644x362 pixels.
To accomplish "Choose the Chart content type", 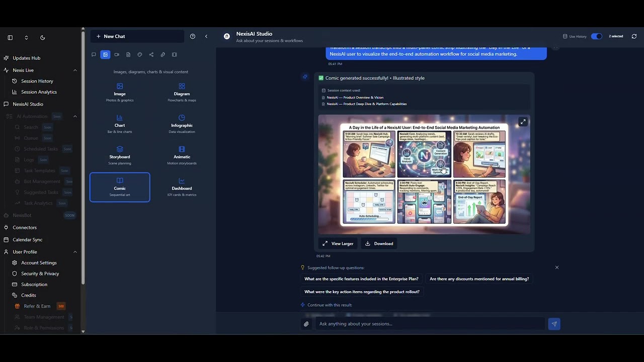I will coord(120,124).
